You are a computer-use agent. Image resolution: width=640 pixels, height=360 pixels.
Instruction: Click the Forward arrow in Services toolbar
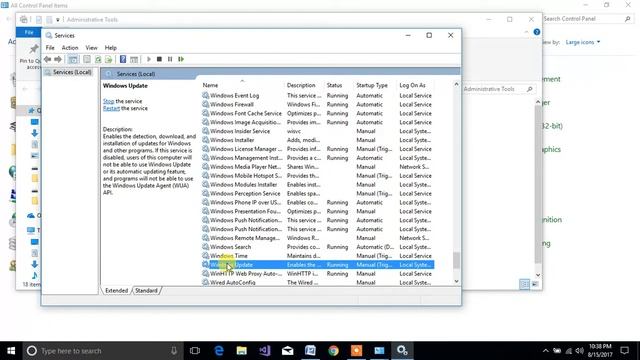tap(58, 59)
